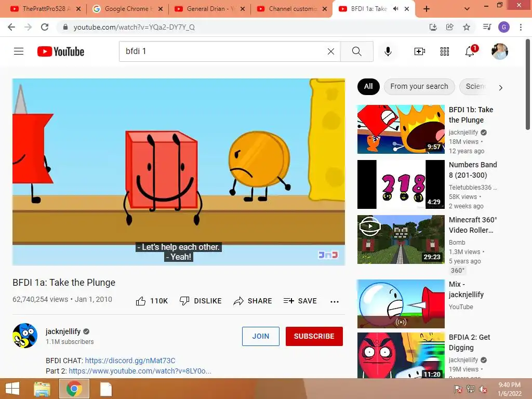
Task: Open the YouTube apps grid
Action: tap(445, 51)
